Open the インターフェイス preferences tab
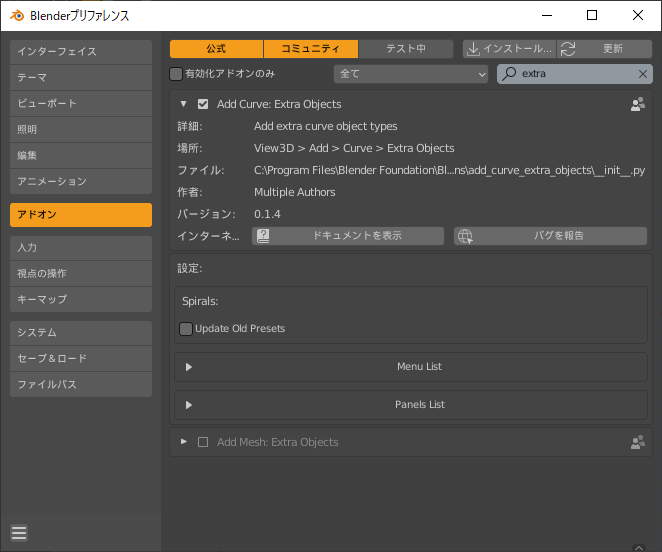Screen dimensions: 662x552 81,52
